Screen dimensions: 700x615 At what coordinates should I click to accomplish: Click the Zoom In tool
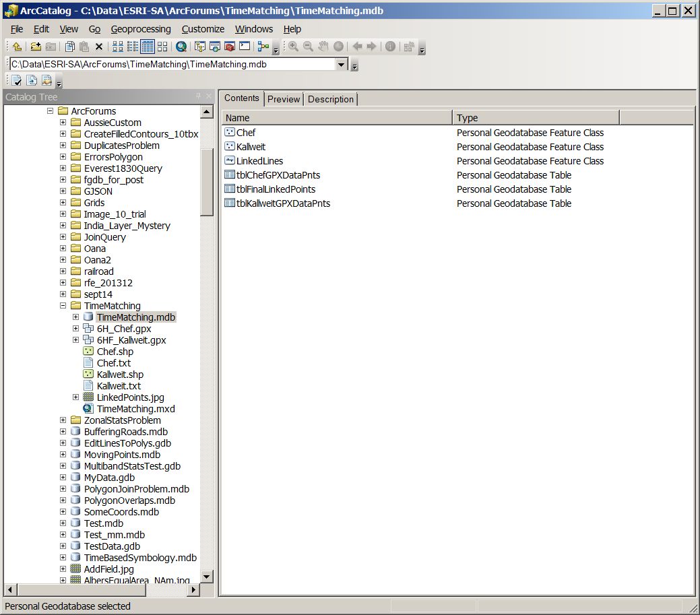click(x=293, y=46)
